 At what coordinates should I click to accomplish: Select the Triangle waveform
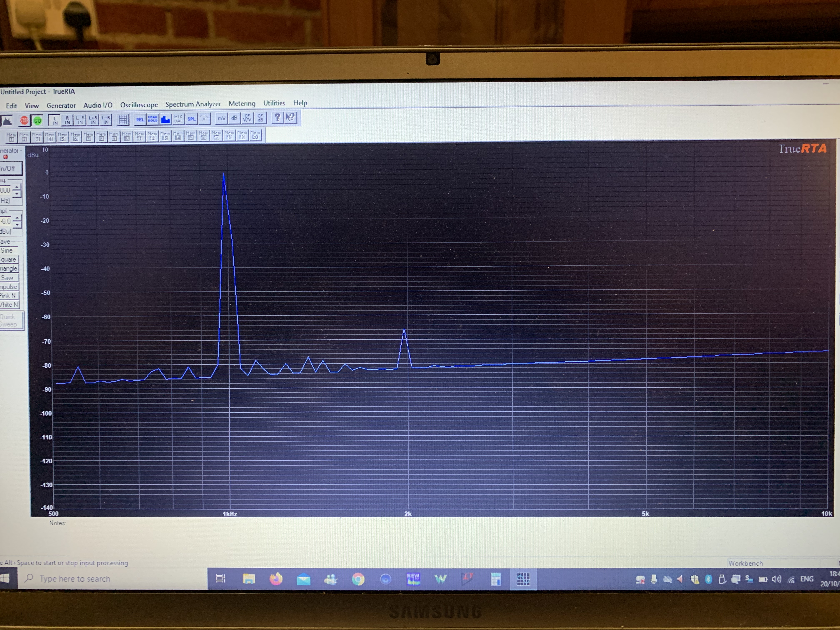point(9,269)
